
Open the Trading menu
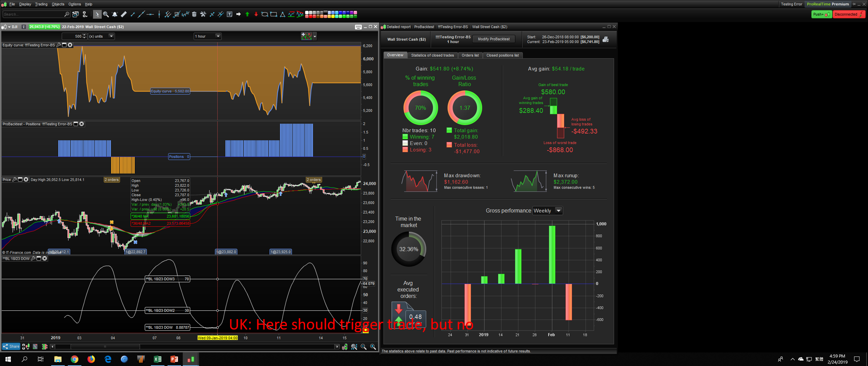(x=41, y=4)
